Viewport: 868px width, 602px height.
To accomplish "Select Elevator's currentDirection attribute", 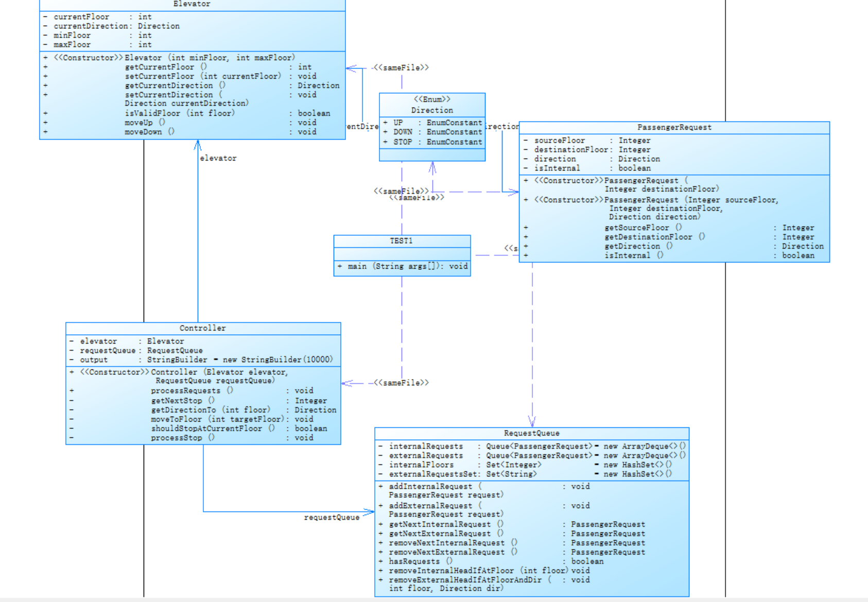I will coord(111,26).
